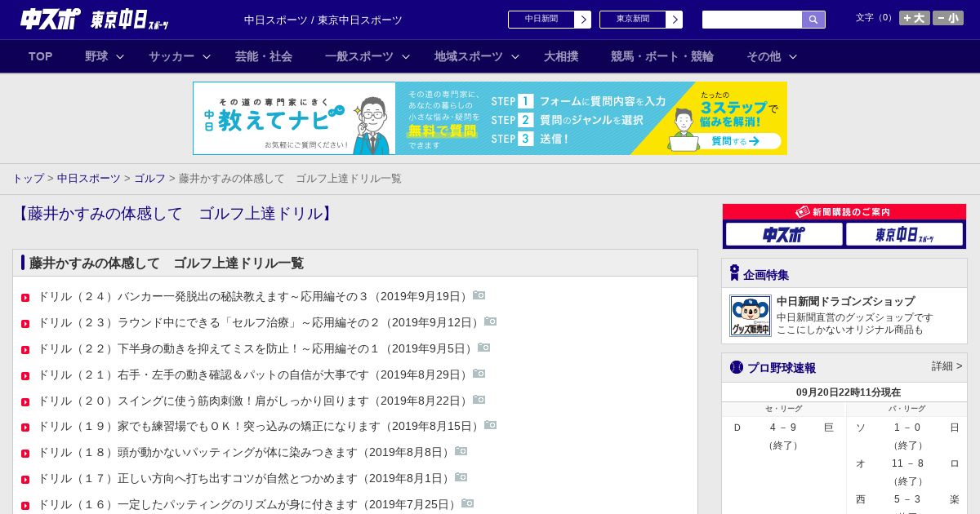Click the ソ 1-0 日 score

(x=907, y=428)
